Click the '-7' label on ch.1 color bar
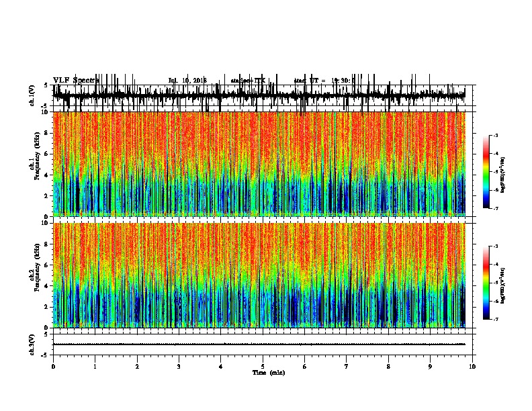The width and height of the screenshot is (532, 411). coord(496,208)
